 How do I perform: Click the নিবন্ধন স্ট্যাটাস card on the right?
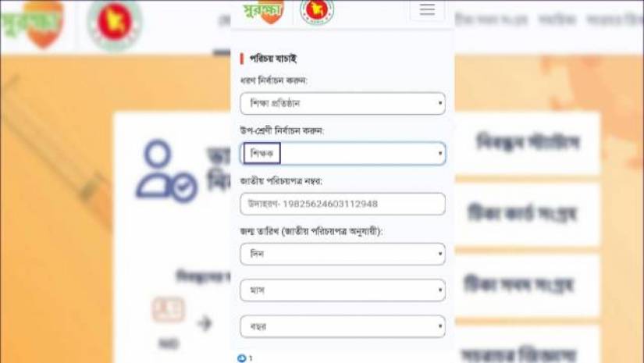click(x=527, y=143)
